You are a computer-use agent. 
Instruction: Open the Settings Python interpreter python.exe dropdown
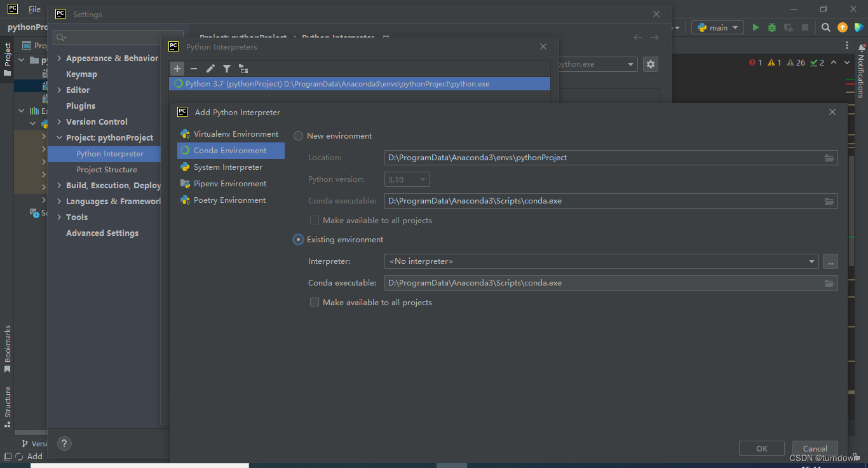click(596, 64)
